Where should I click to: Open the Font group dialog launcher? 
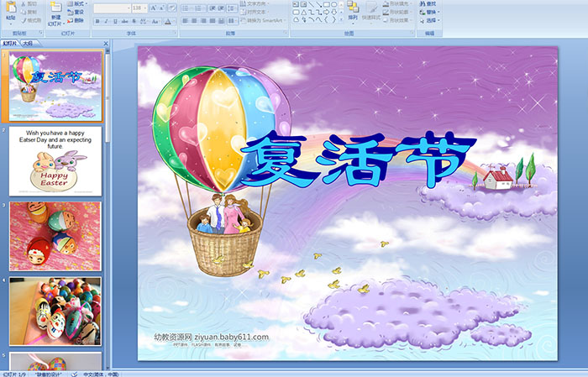click(x=175, y=34)
